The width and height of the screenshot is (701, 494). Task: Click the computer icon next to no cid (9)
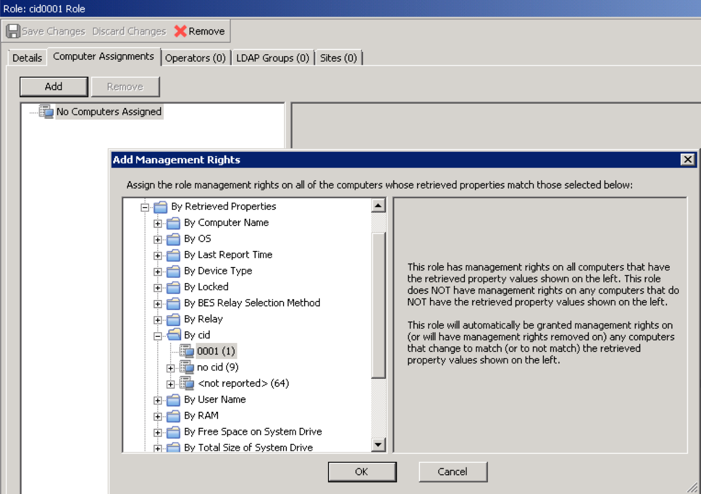pyautogui.click(x=186, y=367)
